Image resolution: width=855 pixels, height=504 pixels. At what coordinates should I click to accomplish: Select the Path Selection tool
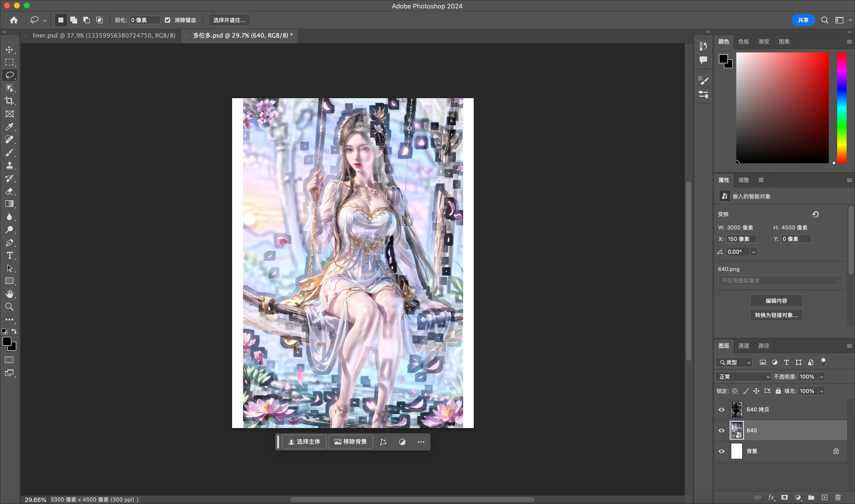tap(9, 268)
